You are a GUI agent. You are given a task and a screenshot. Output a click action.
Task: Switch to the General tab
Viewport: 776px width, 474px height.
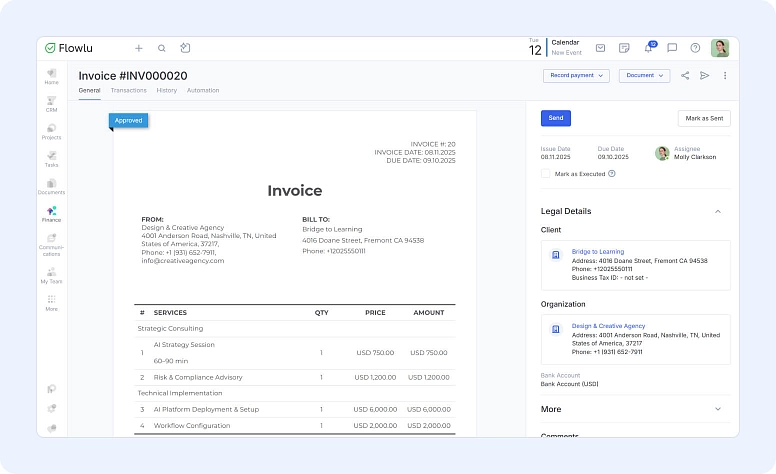(90, 91)
